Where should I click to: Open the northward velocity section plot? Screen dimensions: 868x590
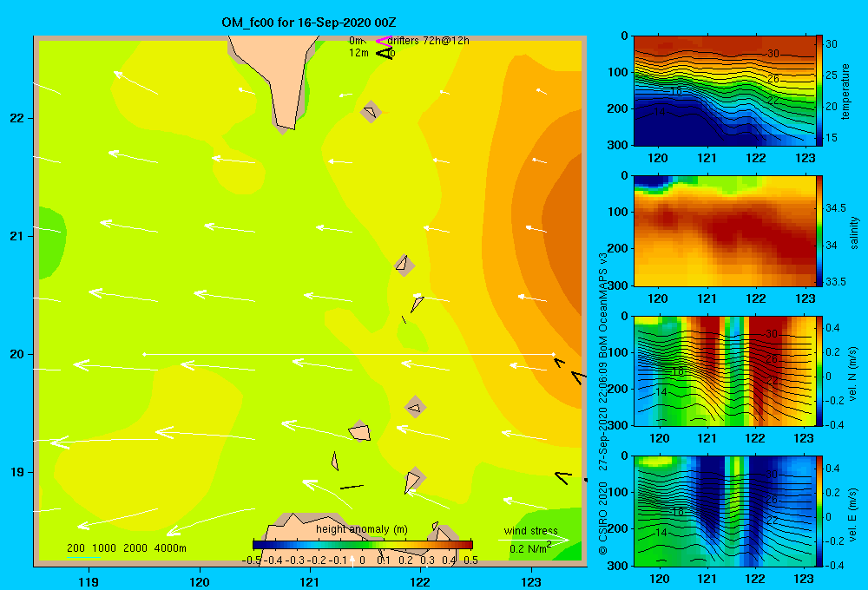[725, 370]
